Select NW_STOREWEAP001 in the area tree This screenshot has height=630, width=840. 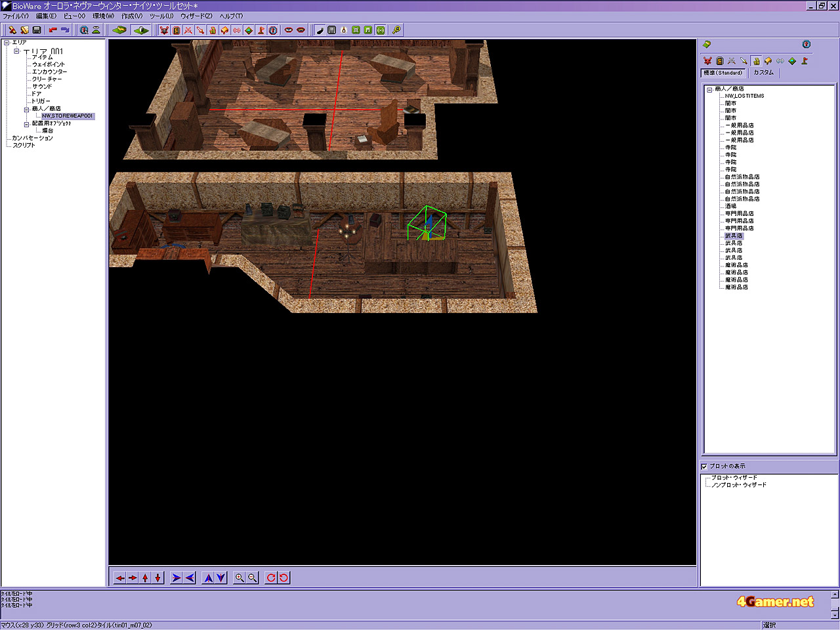coord(68,116)
